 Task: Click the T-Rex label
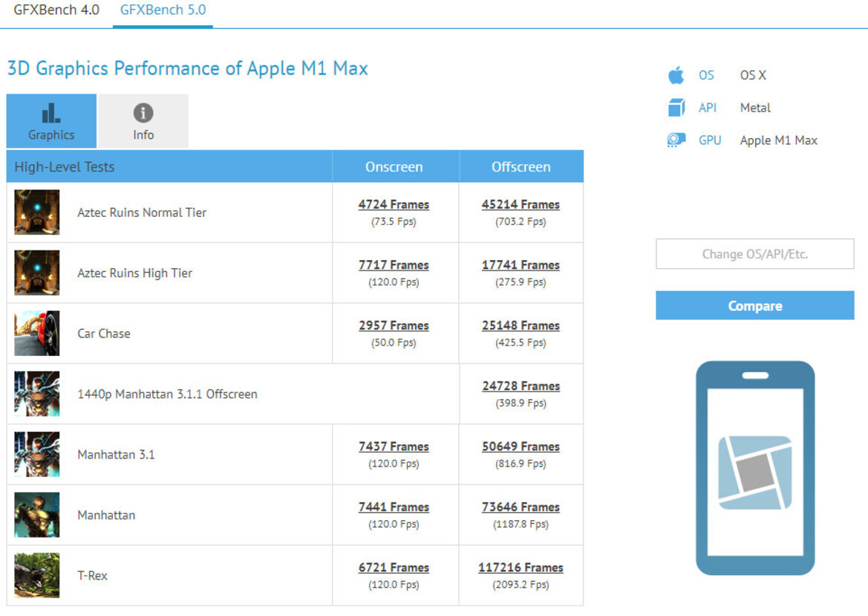point(92,575)
